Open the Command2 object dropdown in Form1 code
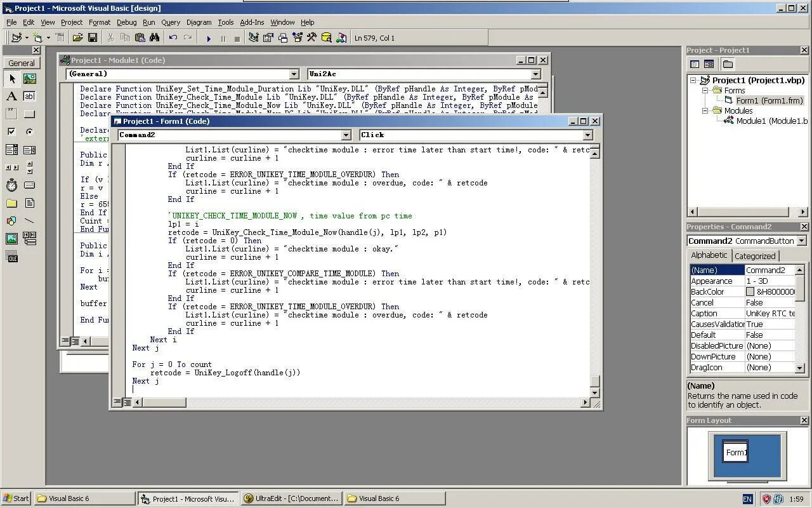The image size is (812, 508). click(x=346, y=135)
